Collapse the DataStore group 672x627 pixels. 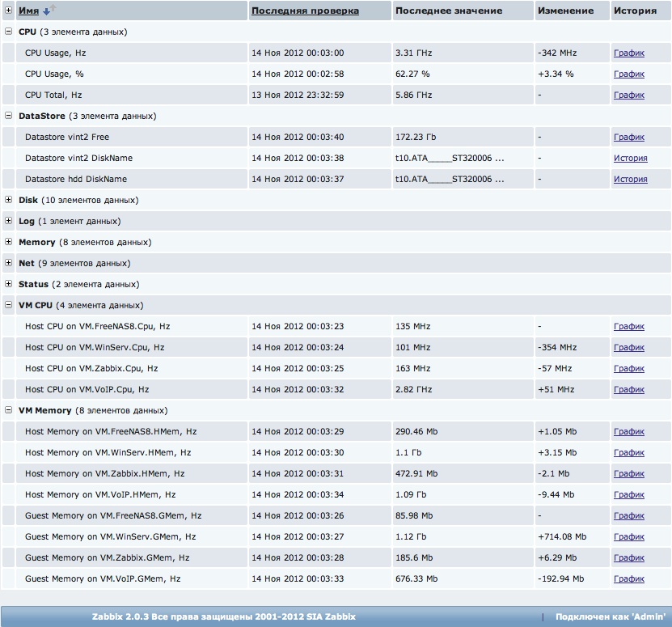(x=9, y=116)
